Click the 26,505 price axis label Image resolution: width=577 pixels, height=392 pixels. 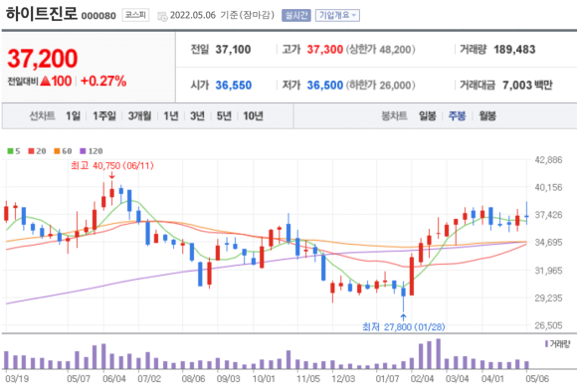coord(548,325)
